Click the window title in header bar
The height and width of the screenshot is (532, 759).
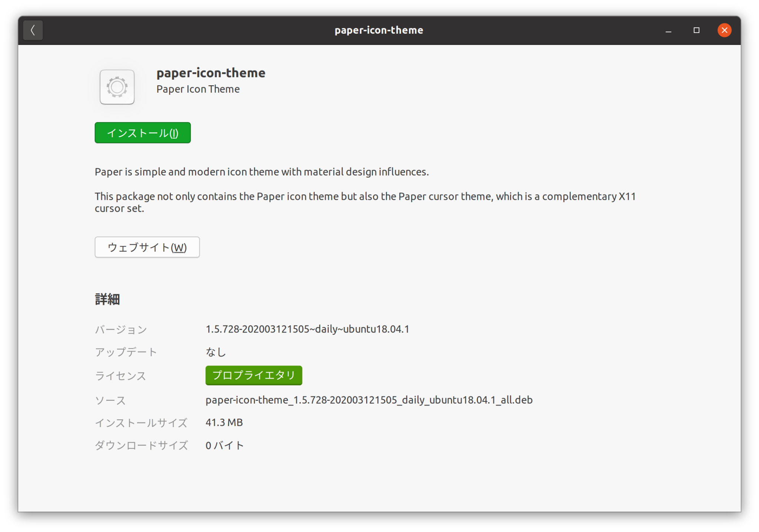379,30
